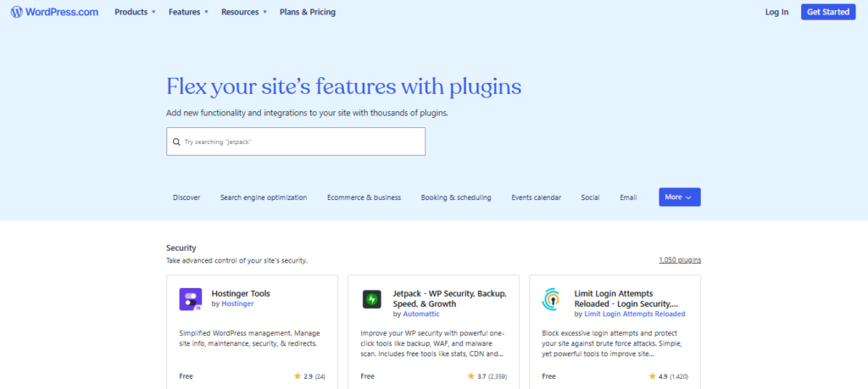This screenshot has height=389, width=868.
Task: Click the Log In link
Action: [776, 12]
